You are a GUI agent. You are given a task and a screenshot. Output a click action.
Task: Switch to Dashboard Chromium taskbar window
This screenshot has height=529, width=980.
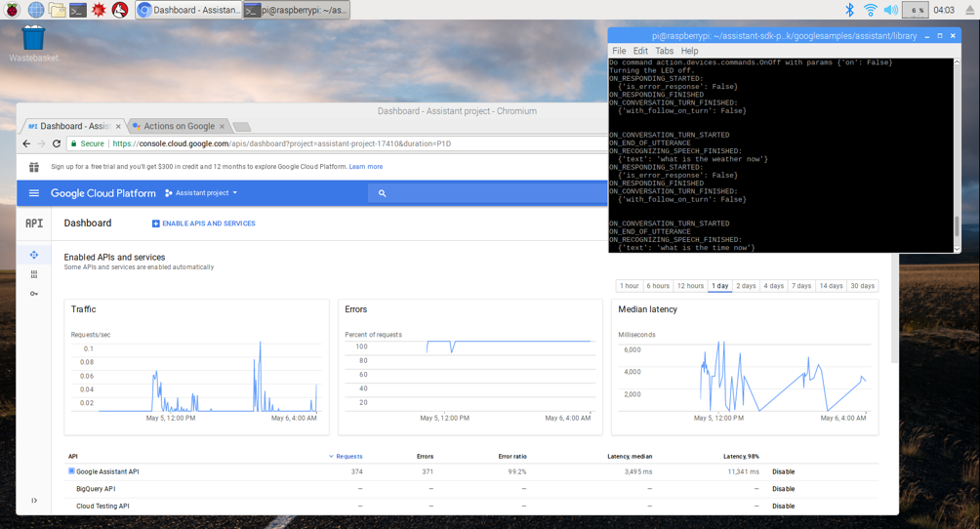pyautogui.click(x=188, y=10)
